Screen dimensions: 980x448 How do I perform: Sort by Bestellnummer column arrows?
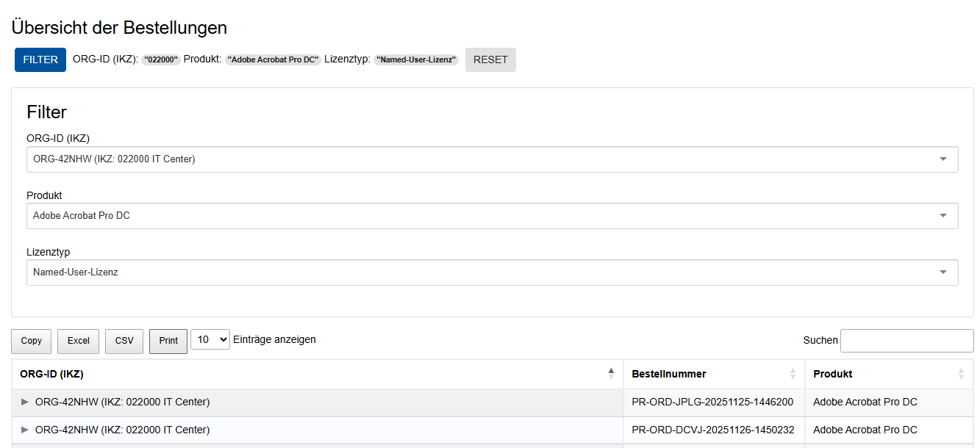tap(793, 374)
